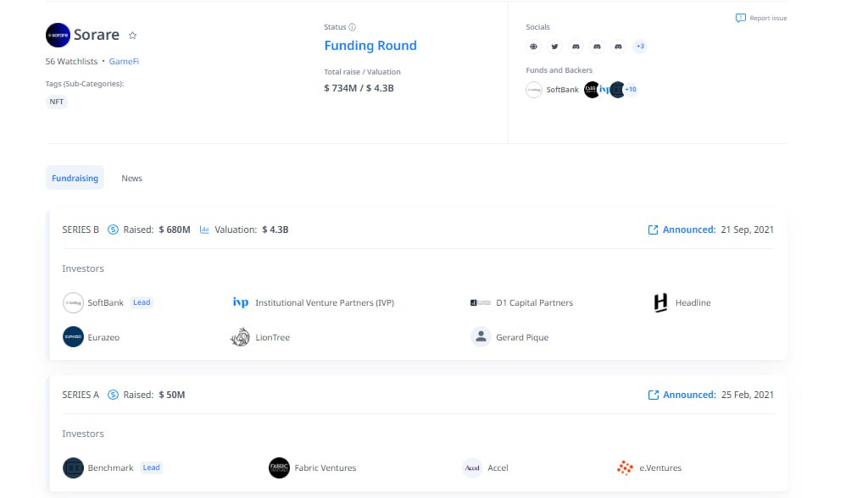Open D1 Capital Partners investor page

(534, 302)
